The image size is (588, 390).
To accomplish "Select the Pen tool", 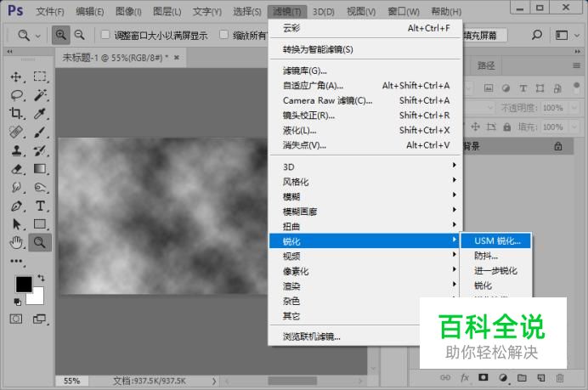I will (x=16, y=206).
